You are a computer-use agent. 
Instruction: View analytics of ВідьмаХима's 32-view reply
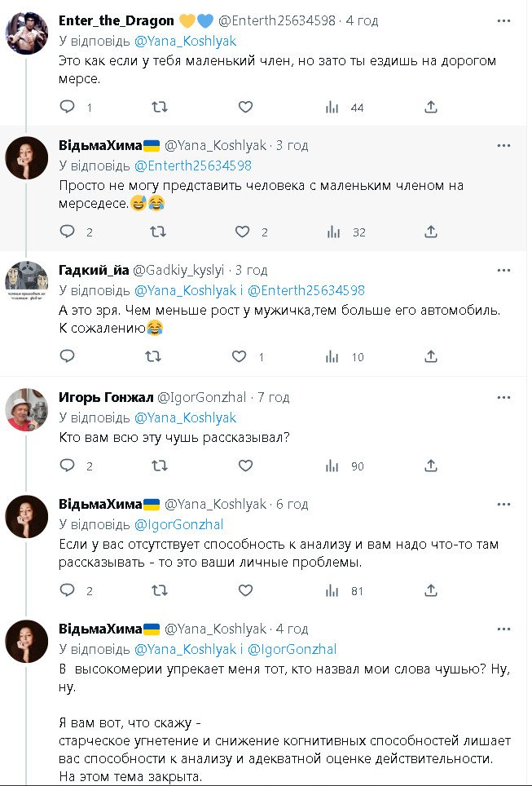(332, 232)
